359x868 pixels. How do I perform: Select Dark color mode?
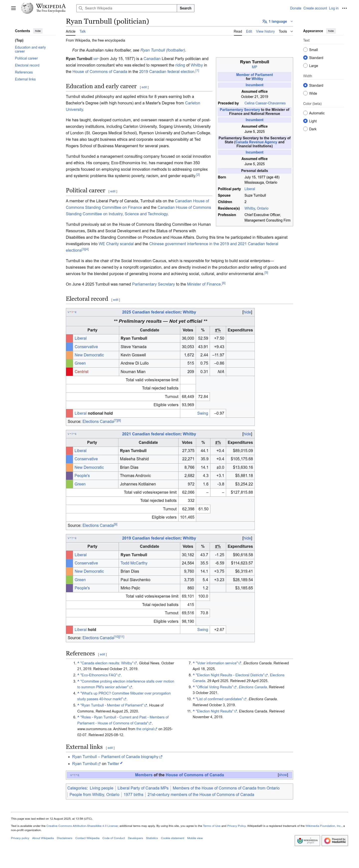305,129
